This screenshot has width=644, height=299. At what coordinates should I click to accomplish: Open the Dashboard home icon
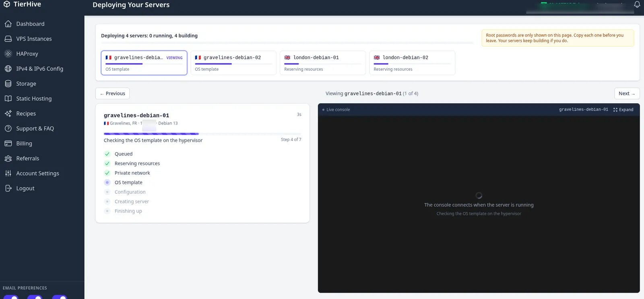point(8,24)
